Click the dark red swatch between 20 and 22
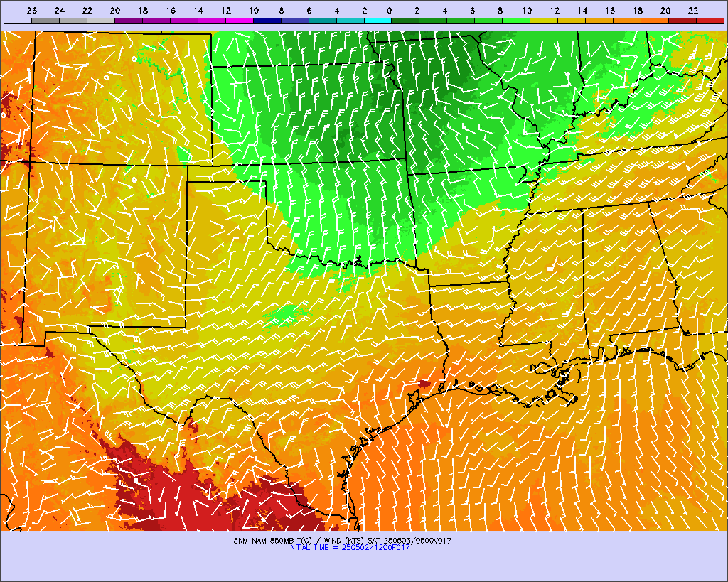 click(682, 21)
